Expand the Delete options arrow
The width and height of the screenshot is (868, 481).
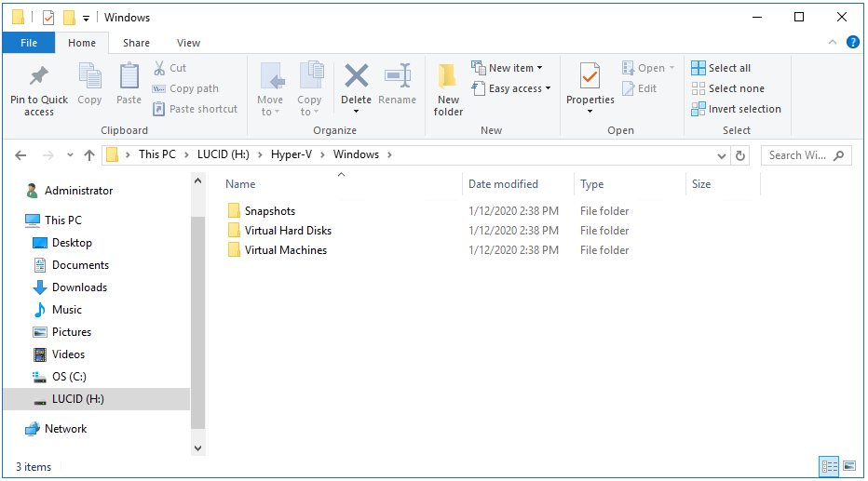click(x=356, y=112)
